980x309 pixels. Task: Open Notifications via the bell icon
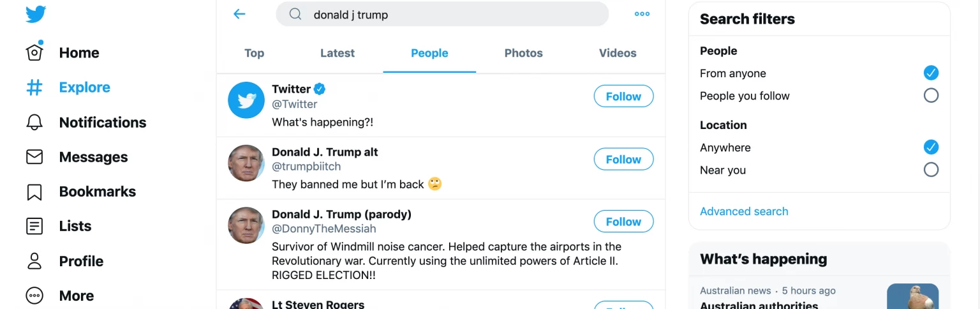click(x=34, y=122)
